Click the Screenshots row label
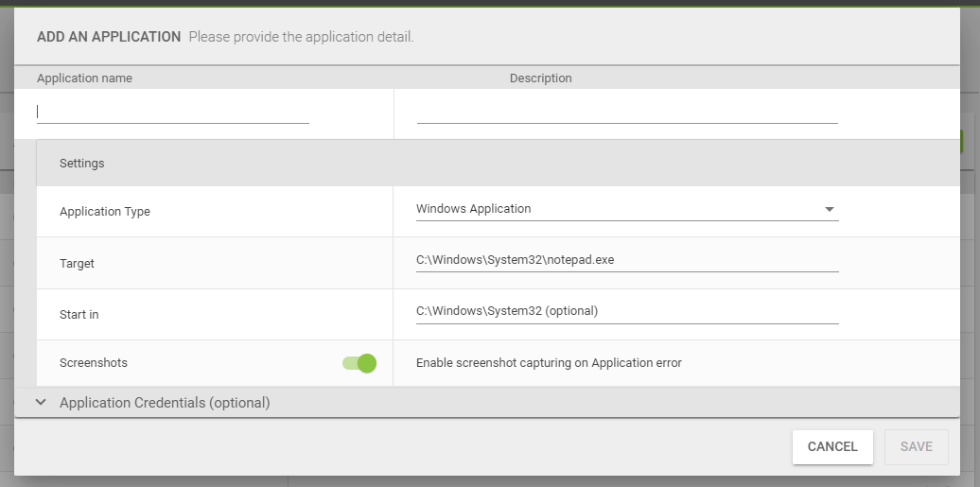The height and width of the screenshot is (487, 980). tap(94, 362)
